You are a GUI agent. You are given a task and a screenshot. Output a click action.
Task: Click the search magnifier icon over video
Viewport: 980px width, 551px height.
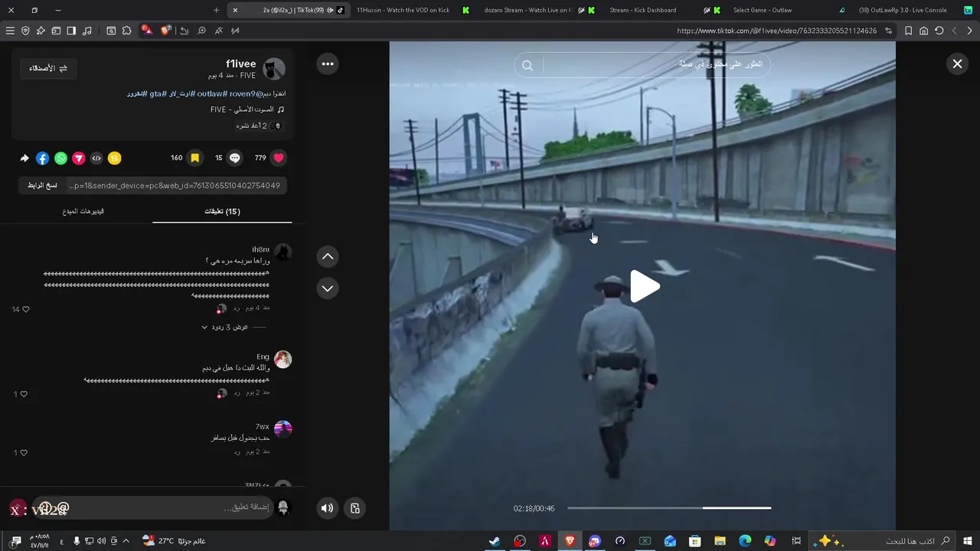point(528,65)
